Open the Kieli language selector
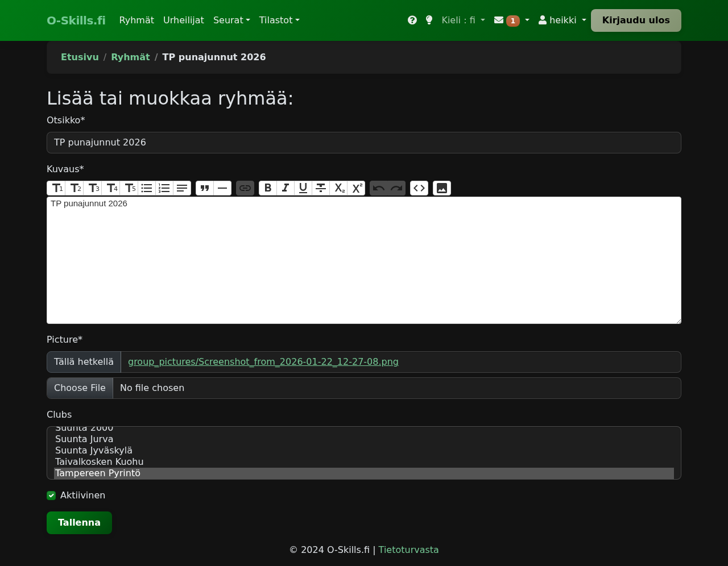 [463, 20]
